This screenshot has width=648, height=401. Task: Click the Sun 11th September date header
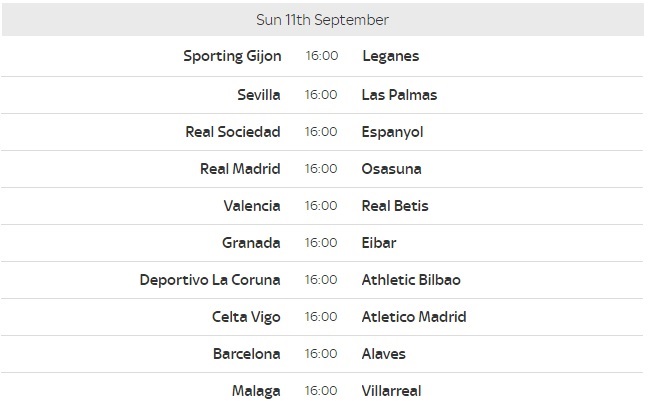[323, 19]
